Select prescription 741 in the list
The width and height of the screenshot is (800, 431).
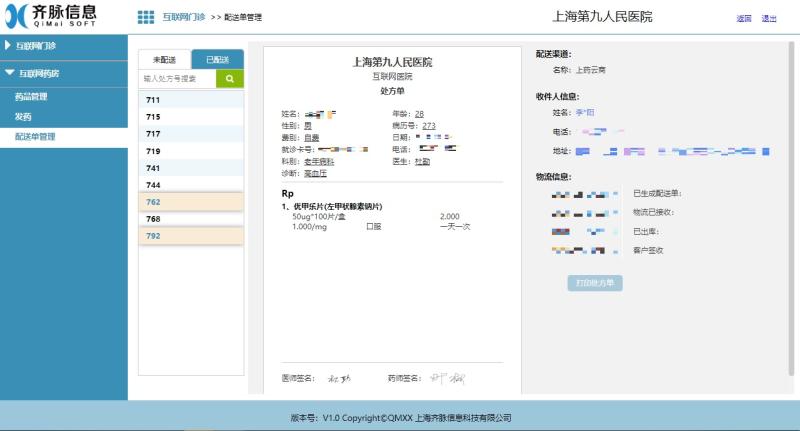pos(190,168)
